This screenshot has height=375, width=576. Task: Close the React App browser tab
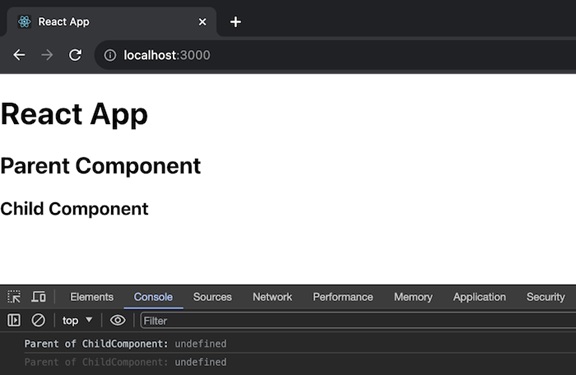[202, 22]
